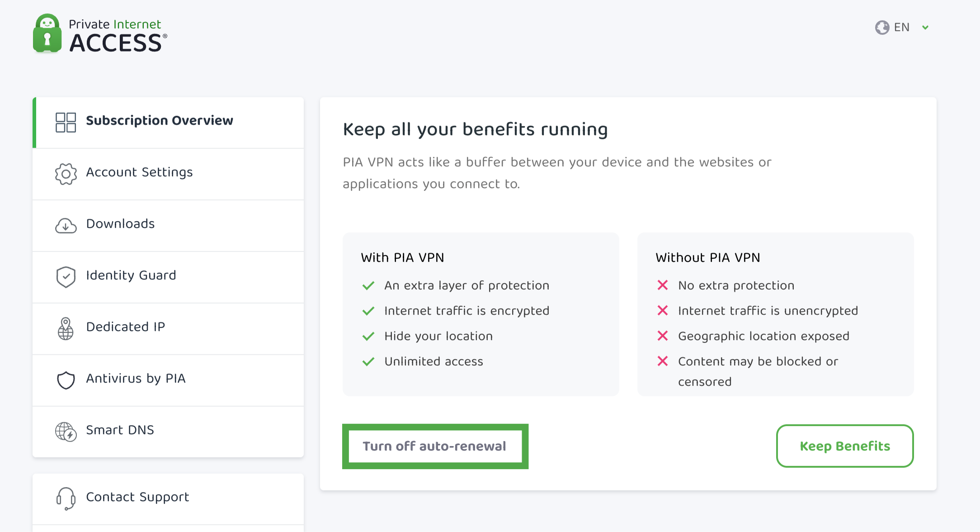This screenshot has width=980, height=532.
Task: Click 'Without PIA VPN' card title
Action: (708, 257)
